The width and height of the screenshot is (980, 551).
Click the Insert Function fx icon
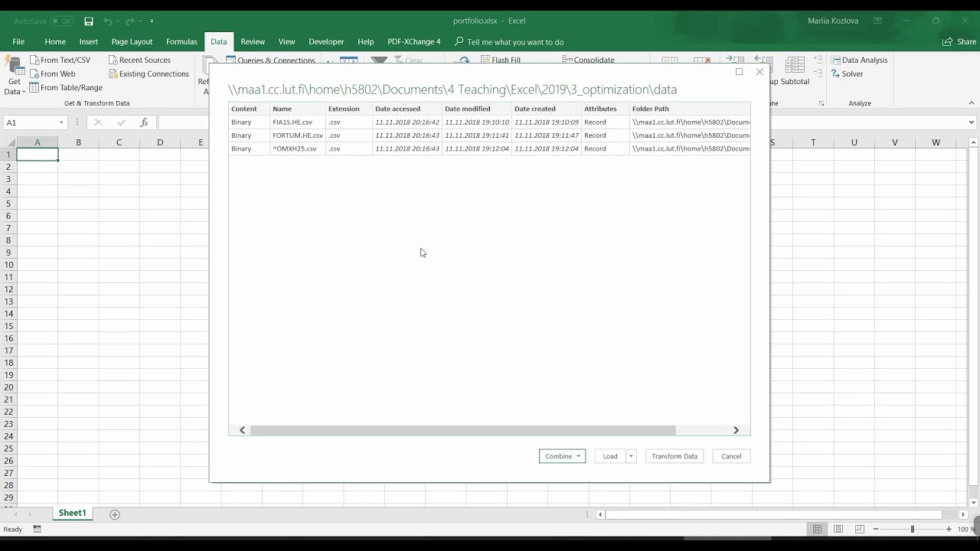pyautogui.click(x=144, y=122)
